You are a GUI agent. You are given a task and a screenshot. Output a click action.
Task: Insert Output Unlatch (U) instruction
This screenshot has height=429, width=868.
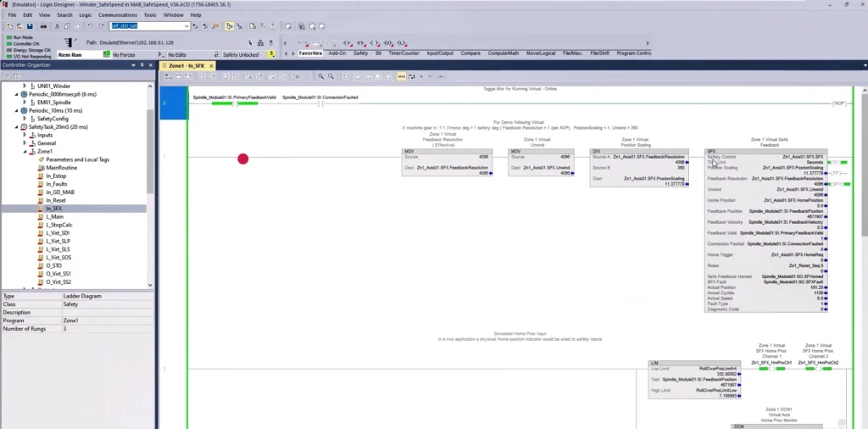click(388, 43)
